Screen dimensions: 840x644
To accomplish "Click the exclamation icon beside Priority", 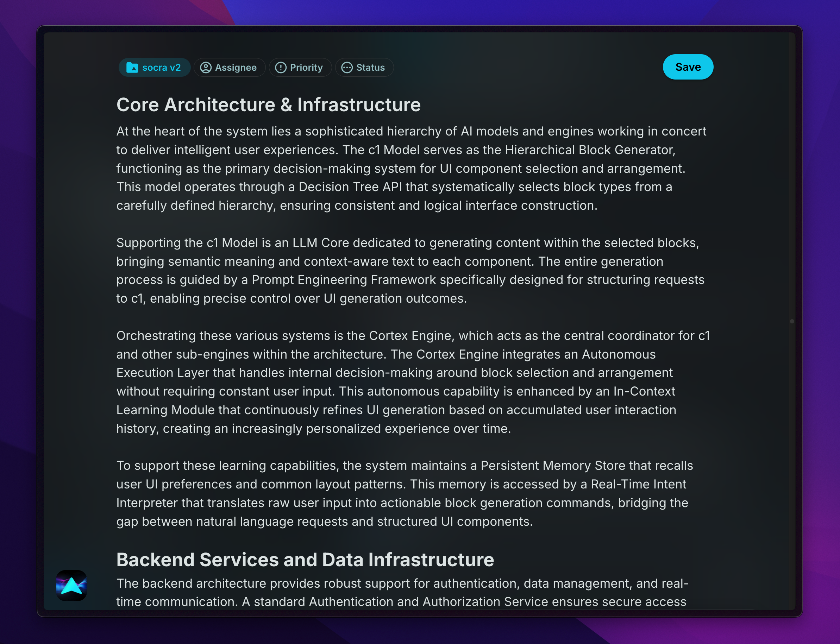I will [x=281, y=68].
